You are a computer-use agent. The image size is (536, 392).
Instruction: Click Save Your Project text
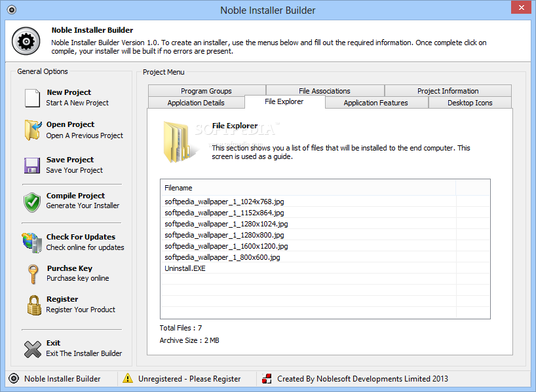74,170
